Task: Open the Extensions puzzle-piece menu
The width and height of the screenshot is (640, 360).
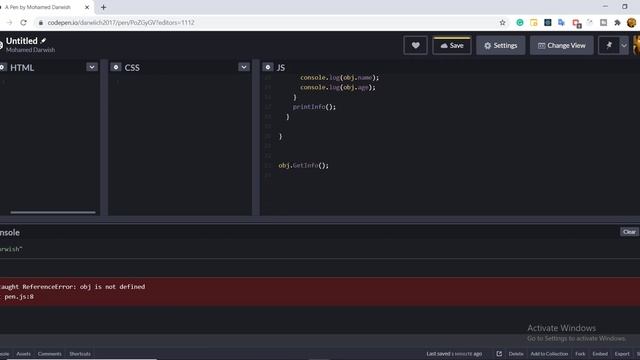Action: tap(617, 23)
